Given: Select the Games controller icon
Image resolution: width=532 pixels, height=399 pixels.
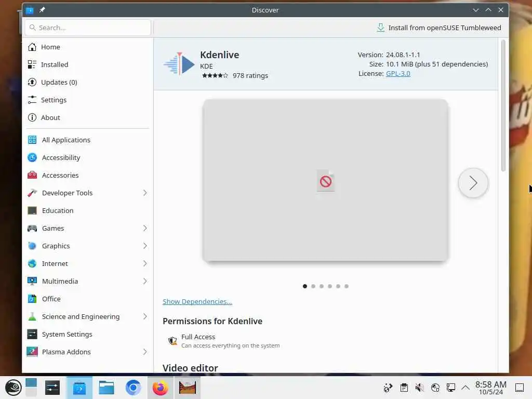Looking at the screenshot, I should (x=32, y=228).
